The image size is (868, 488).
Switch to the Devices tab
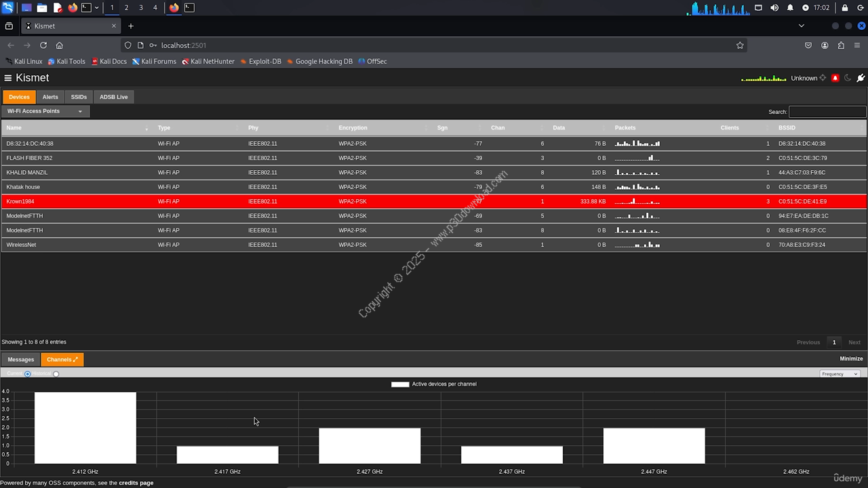(x=19, y=97)
